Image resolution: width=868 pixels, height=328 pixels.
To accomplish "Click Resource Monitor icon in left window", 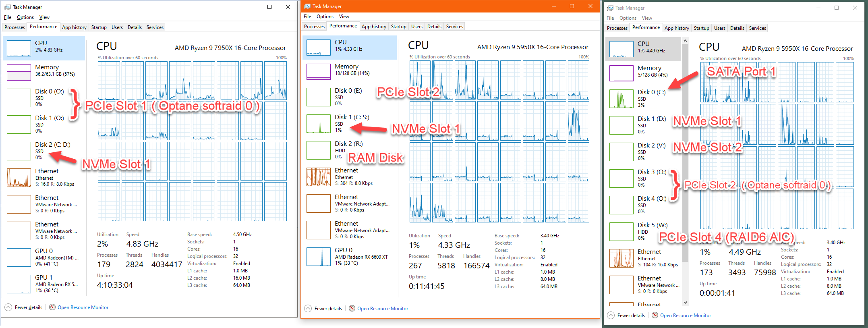I will tap(52, 307).
